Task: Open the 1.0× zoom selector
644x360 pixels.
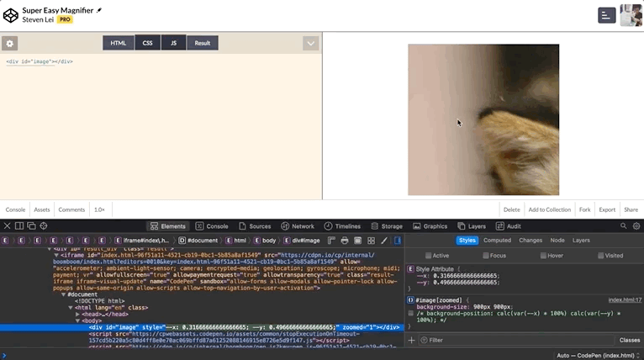Action: click(99, 209)
